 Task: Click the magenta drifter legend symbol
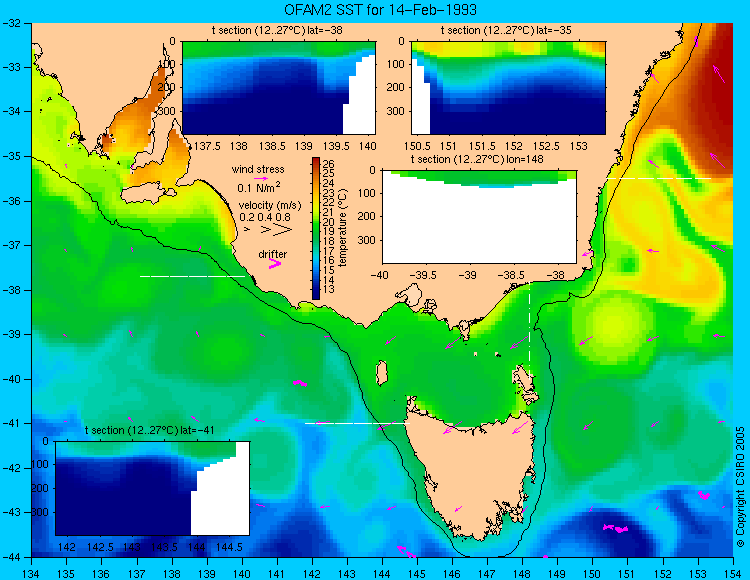click(x=275, y=263)
